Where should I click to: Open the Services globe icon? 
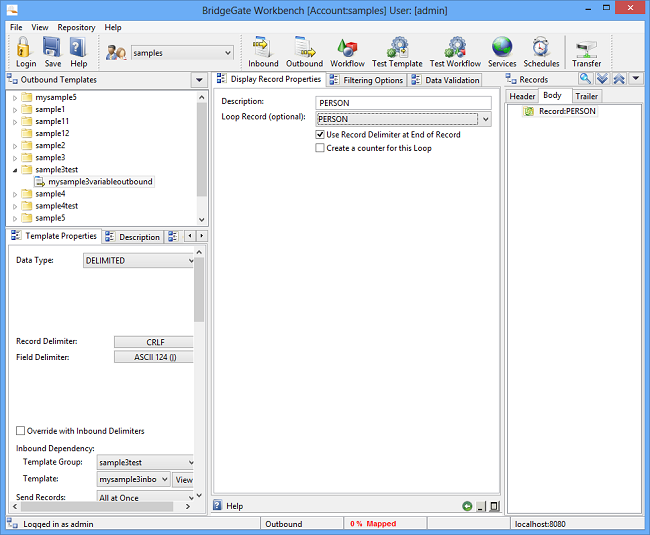pyautogui.click(x=502, y=47)
